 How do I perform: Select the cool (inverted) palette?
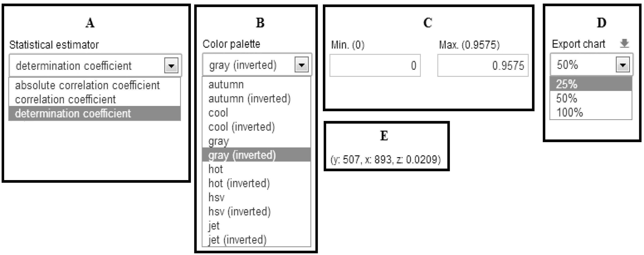[241, 127]
